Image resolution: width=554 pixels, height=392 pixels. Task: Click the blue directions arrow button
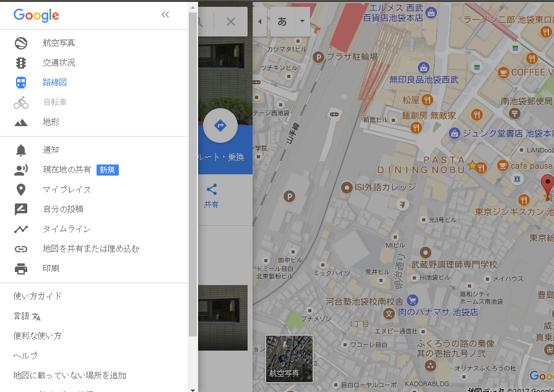point(220,126)
